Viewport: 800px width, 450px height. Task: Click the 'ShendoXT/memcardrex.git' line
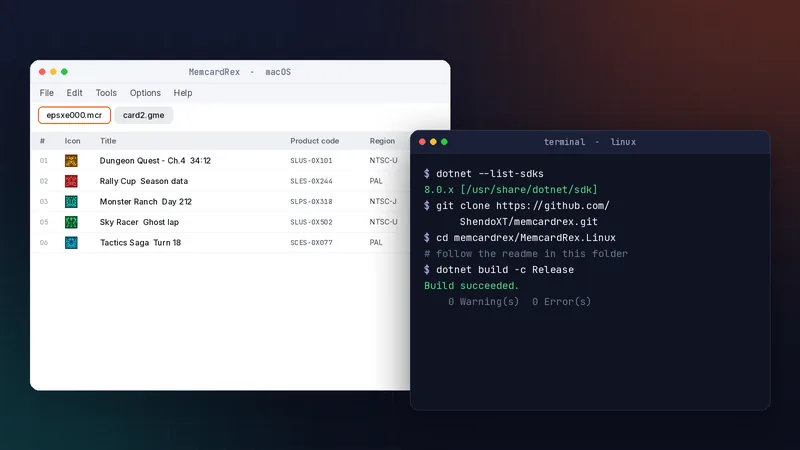[x=529, y=222]
